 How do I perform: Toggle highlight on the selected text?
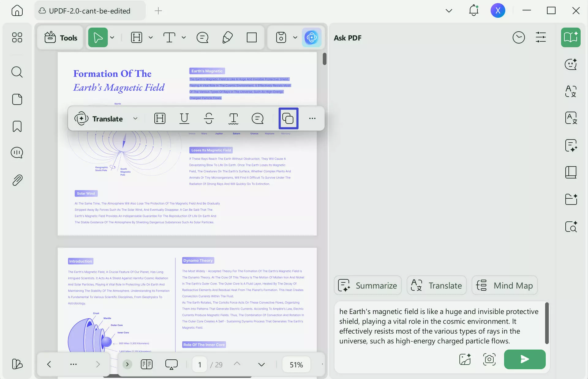coord(160,118)
